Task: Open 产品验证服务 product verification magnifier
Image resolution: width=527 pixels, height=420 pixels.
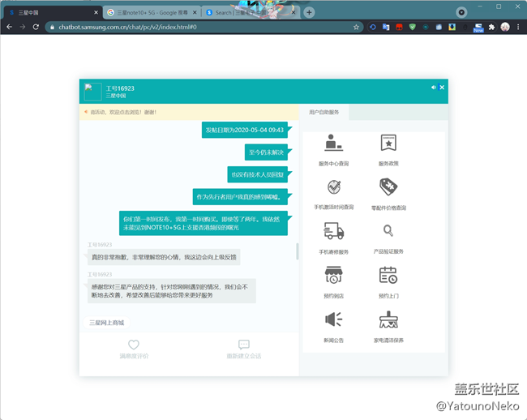Action: point(388,231)
